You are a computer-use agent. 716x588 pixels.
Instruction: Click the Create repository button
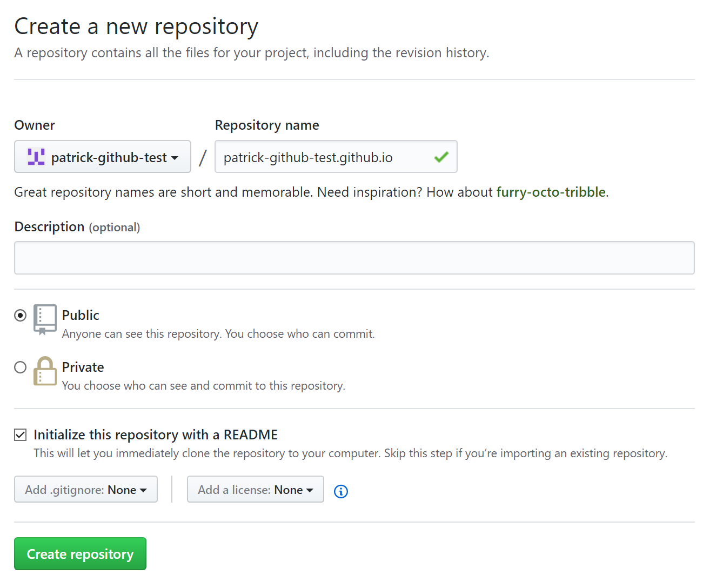click(80, 553)
